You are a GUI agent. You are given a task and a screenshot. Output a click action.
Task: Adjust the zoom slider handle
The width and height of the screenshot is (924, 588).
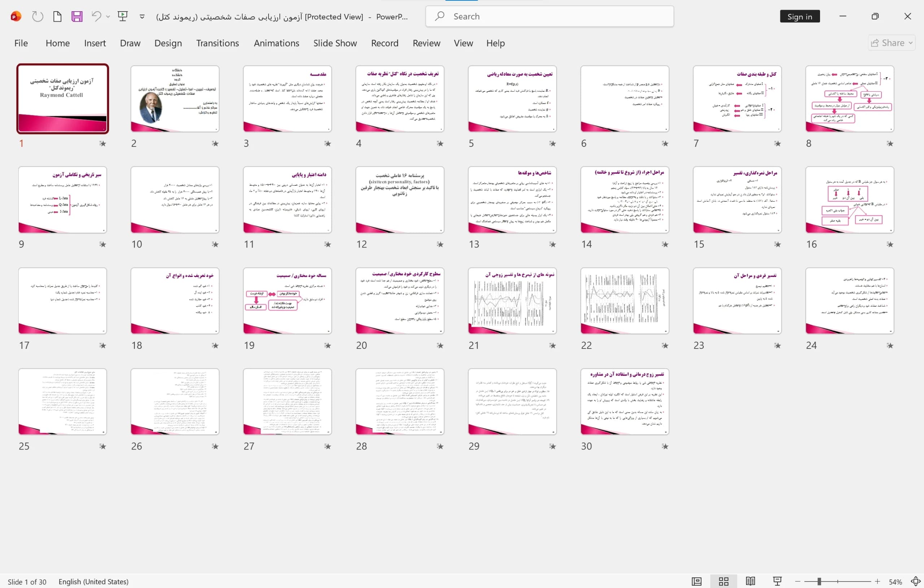(x=819, y=582)
